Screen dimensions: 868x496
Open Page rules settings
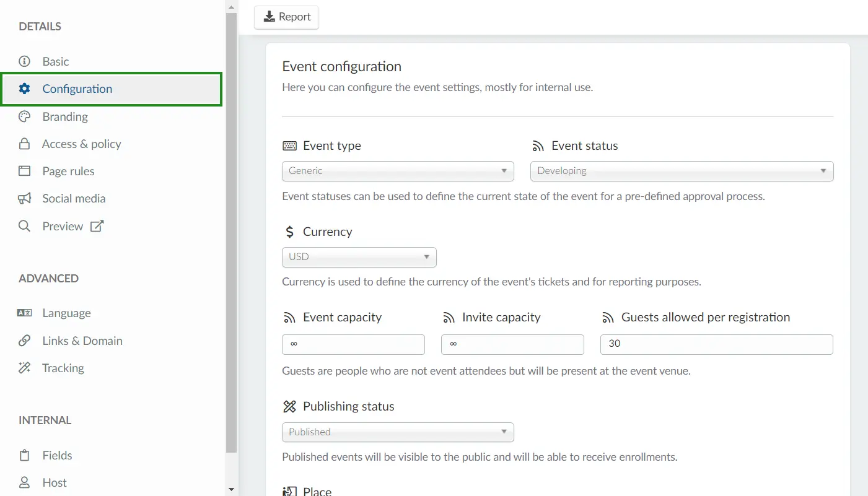click(68, 171)
